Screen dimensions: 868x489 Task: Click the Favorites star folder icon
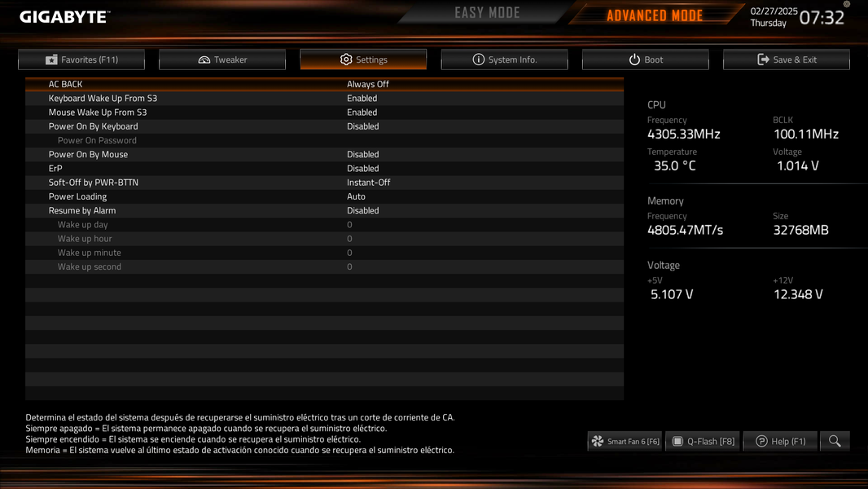click(51, 59)
